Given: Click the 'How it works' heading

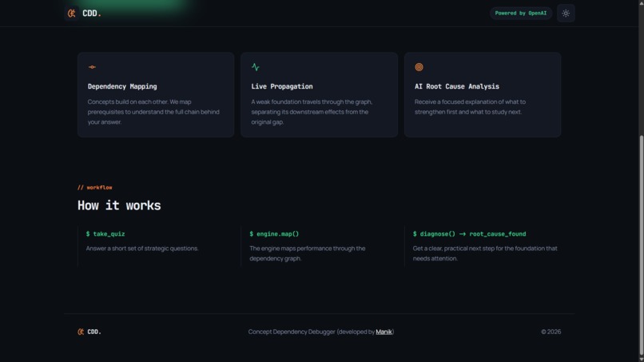Looking at the screenshot, I should (x=119, y=205).
